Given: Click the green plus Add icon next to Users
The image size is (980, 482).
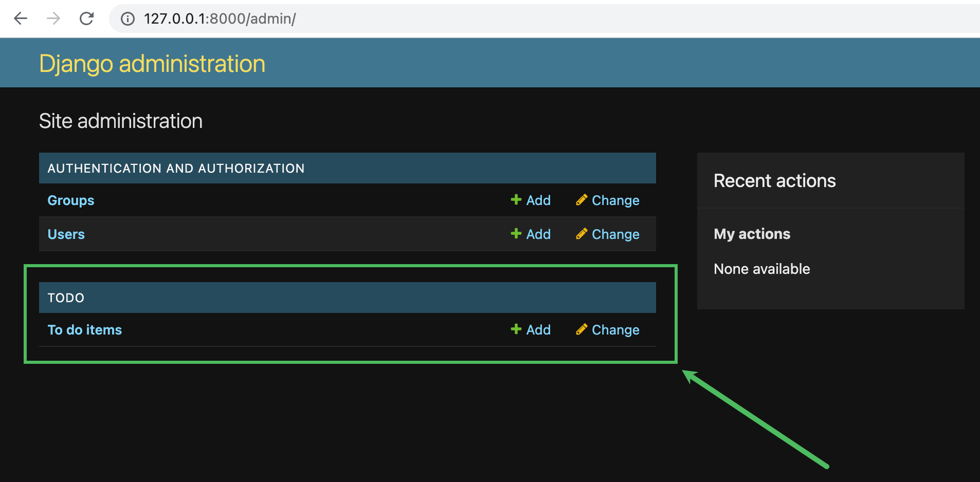Looking at the screenshot, I should click(516, 234).
